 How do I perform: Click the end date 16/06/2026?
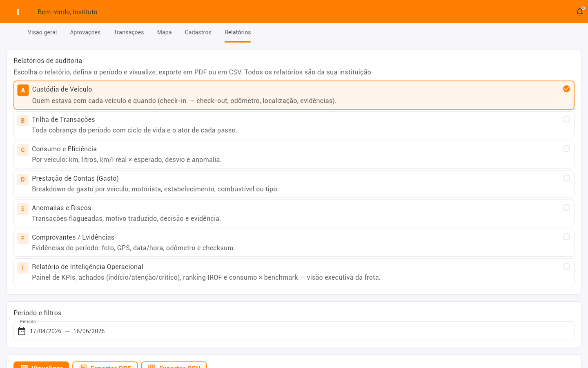pyautogui.click(x=89, y=331)
